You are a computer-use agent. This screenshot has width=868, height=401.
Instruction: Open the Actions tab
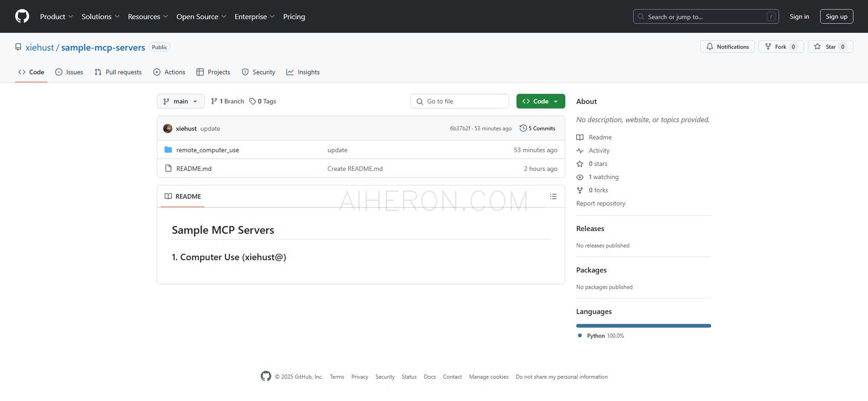pyautogui.click(x=169, y=72)
